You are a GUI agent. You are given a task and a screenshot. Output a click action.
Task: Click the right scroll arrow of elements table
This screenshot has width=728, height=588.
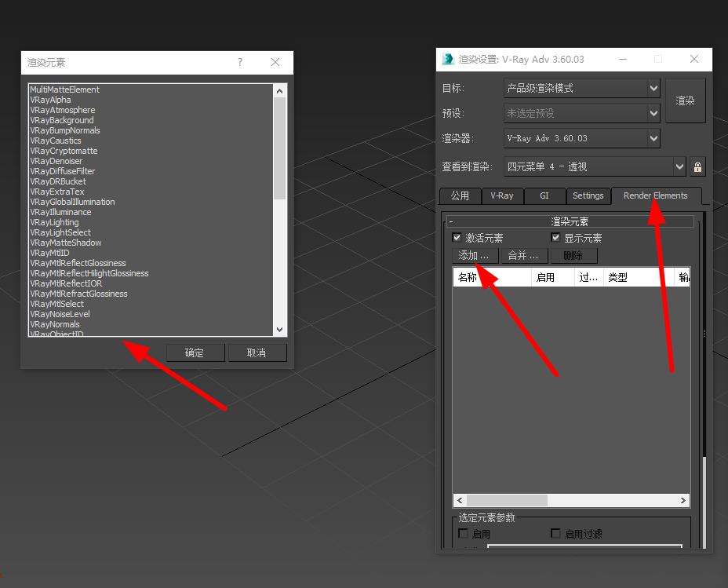(683, 500)
